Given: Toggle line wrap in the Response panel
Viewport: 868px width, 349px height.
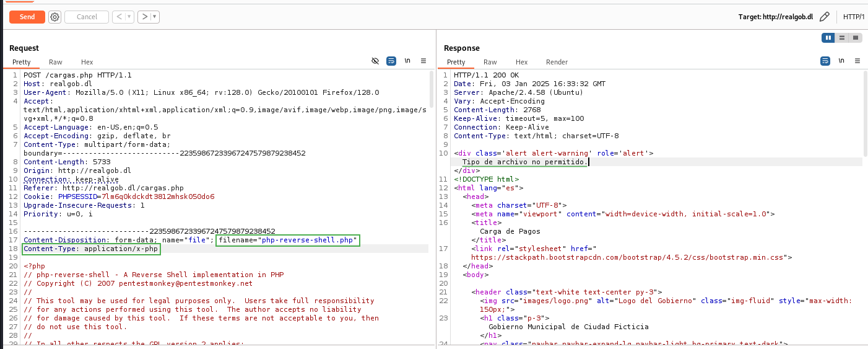Looking at the screenshot, I should point(825,61).
